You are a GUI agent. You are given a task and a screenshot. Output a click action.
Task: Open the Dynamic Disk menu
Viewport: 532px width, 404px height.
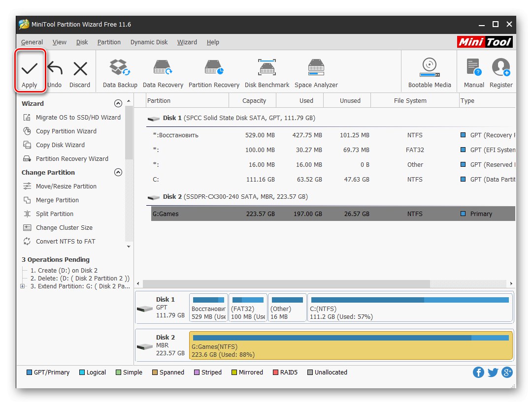coord(149,42)
